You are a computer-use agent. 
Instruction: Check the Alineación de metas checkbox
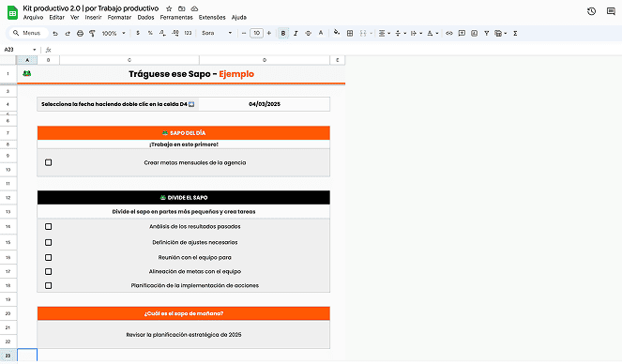49,272
